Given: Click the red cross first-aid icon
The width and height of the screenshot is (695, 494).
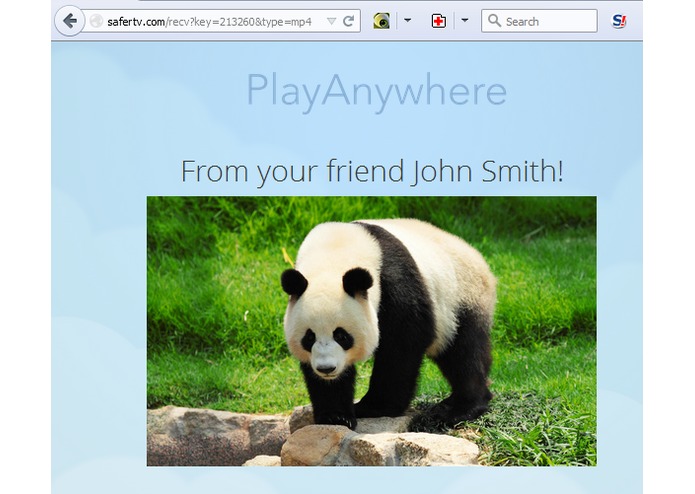Looking at the screenshot, I should click(x=438, y=21).
